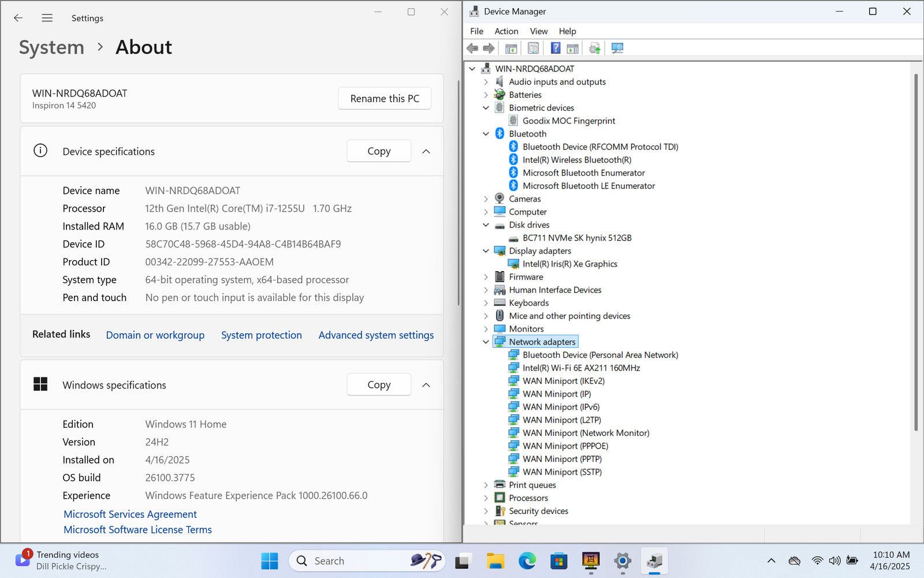Click the BC711 NVMe SK hynix disk icon
The width and height of the screenshot is (924, 578).
(x=513, y=238)
